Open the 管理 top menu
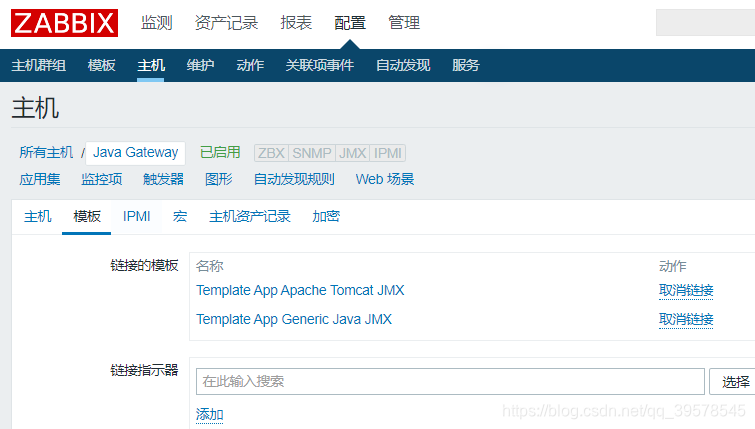Image resolution: width=755 pixels, height=429 pixels. [x=404, y=23]
